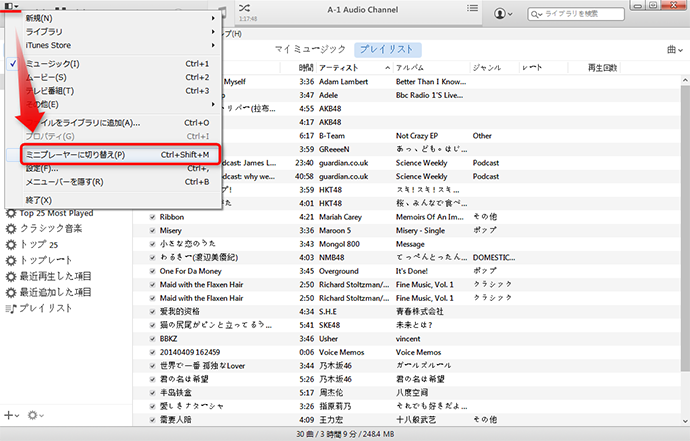This screenshot has width=690, height=441.
Task: Choose ファイルをライブラリに追加(A)
Action: 114,123
